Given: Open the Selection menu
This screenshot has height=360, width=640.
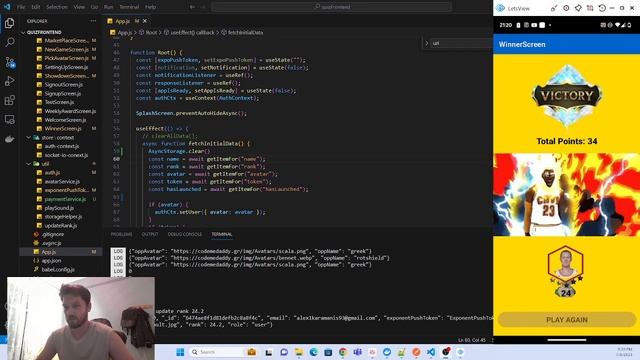Looking at the screenshot, I should click(57, 7).
